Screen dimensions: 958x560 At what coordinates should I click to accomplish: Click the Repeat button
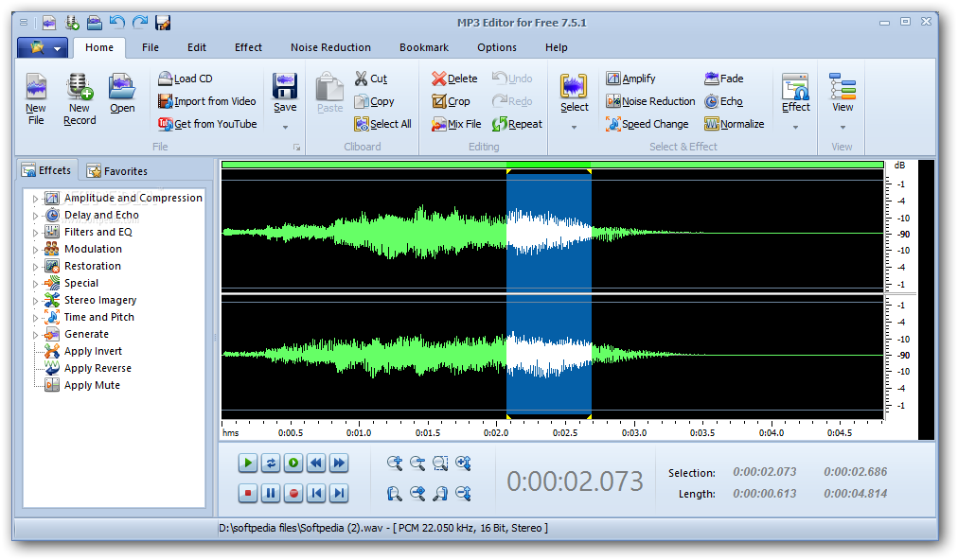point(517,123)
